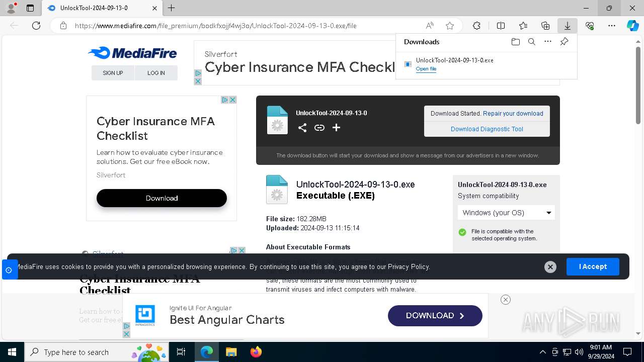Dismiss the cookie notice X button
Viewport: 644px width, 362px height.
click(x=550, y=267)
